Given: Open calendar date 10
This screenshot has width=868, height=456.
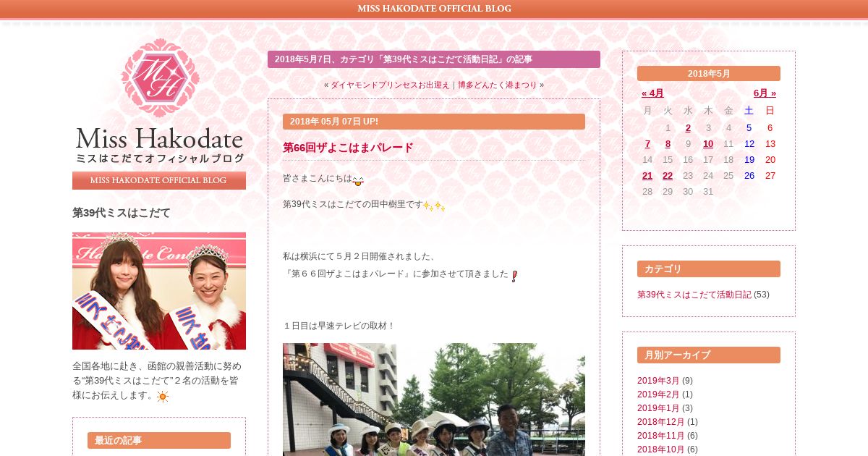Looking at the screenshot, I should [708, 144].
